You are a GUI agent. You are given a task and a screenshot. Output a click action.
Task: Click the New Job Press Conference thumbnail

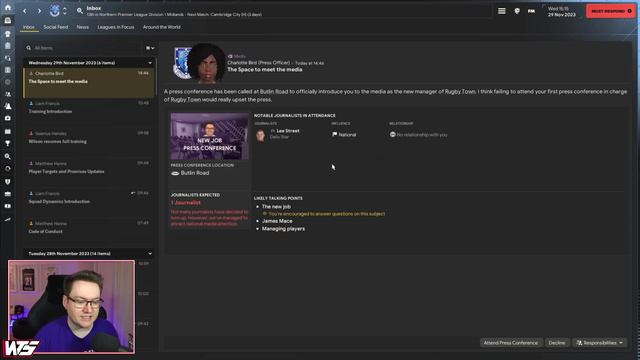pyautogui.click(x=209, y=136)
